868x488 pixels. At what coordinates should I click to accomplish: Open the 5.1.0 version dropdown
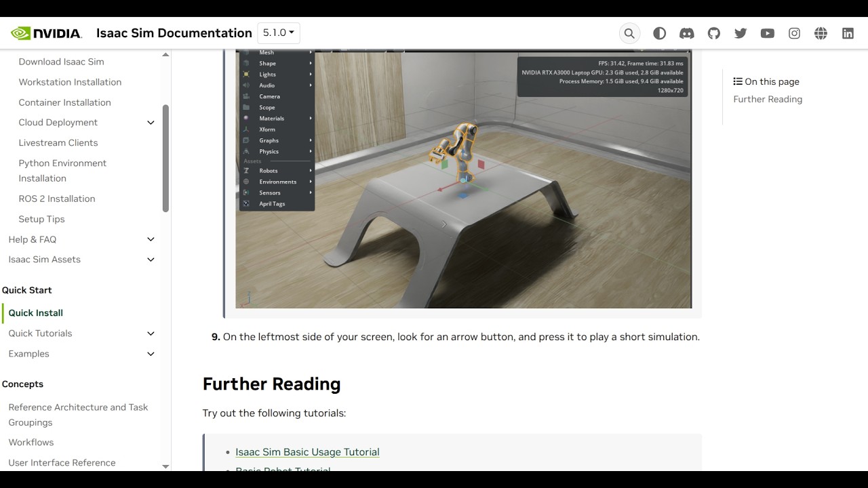point(279,33)
